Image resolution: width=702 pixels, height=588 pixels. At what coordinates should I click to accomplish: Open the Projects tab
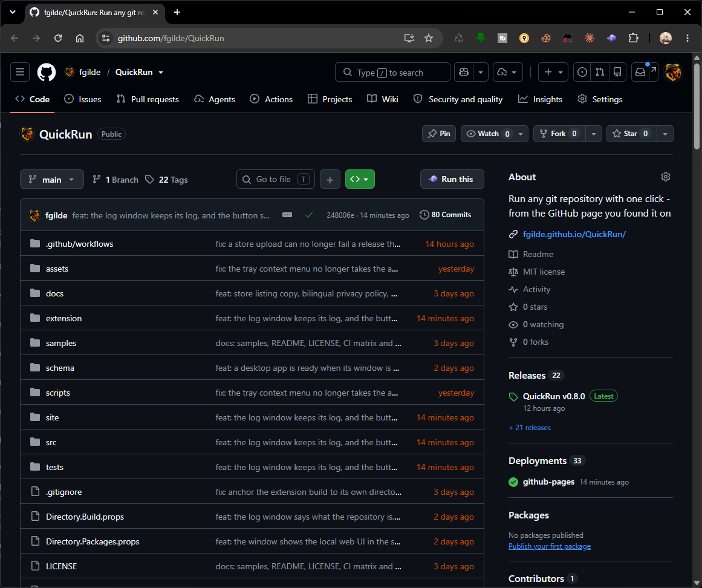pyautogui.click(x=330, y=99)
